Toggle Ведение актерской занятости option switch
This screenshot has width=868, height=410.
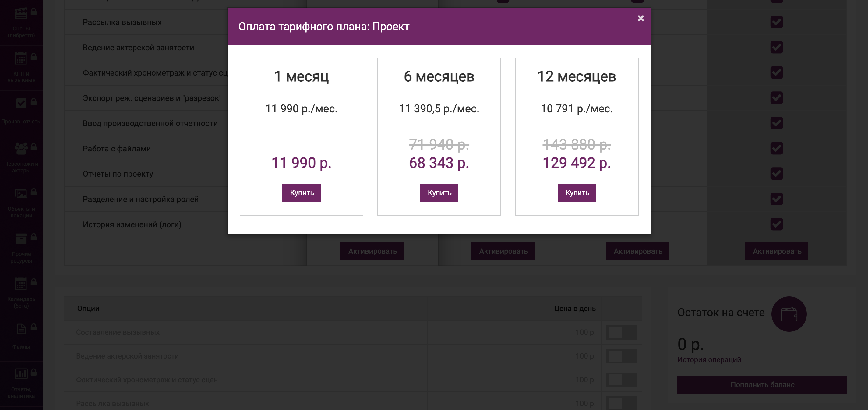(622, 356)
